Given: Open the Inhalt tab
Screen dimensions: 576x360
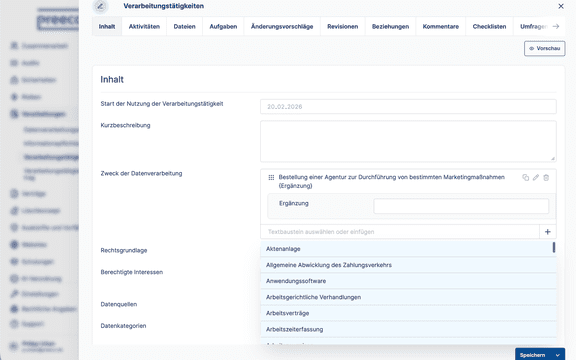Looking at the screenshot, I should pos(107,26).
